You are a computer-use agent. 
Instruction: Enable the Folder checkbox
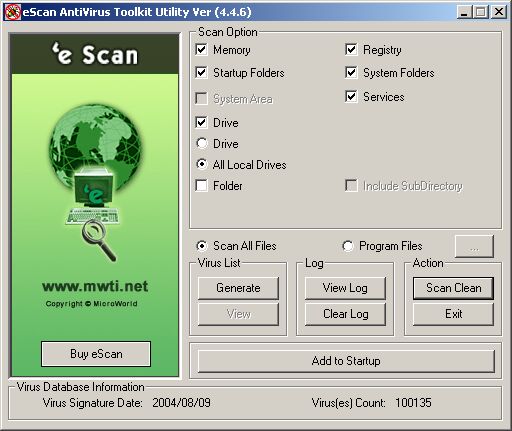coord(201,185)
